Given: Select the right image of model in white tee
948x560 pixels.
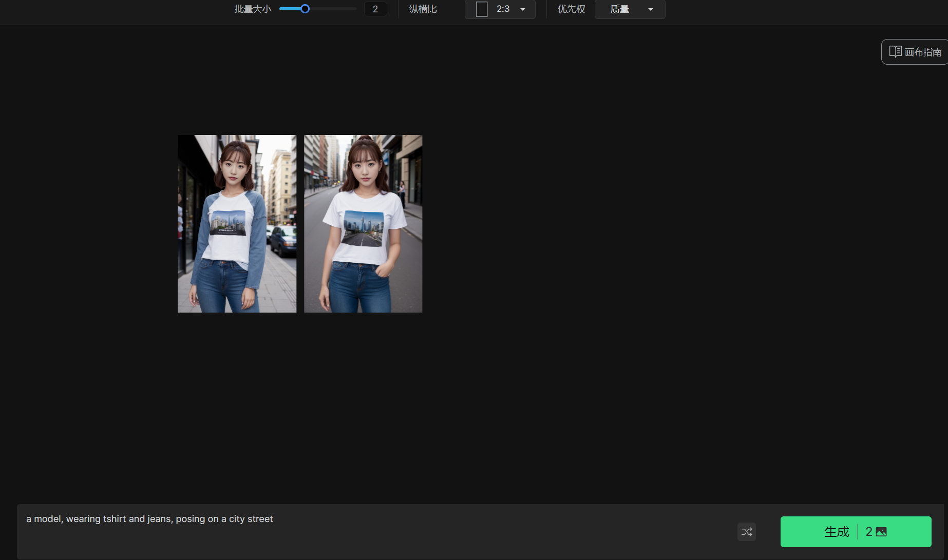Looking at the screenshot, I should click(x=363, y=223).
